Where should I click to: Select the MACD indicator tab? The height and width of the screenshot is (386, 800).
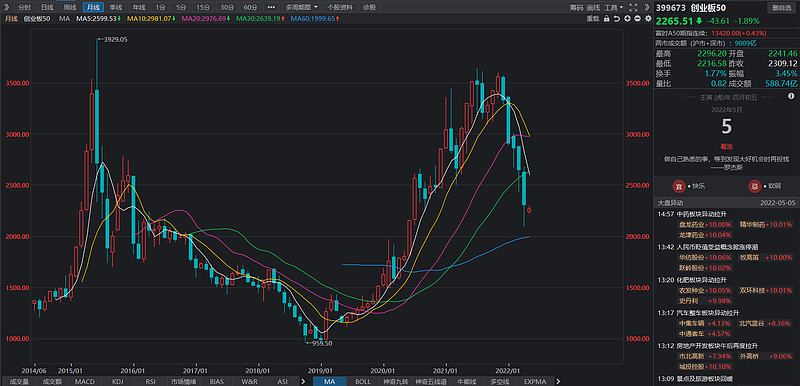[85, 381]
